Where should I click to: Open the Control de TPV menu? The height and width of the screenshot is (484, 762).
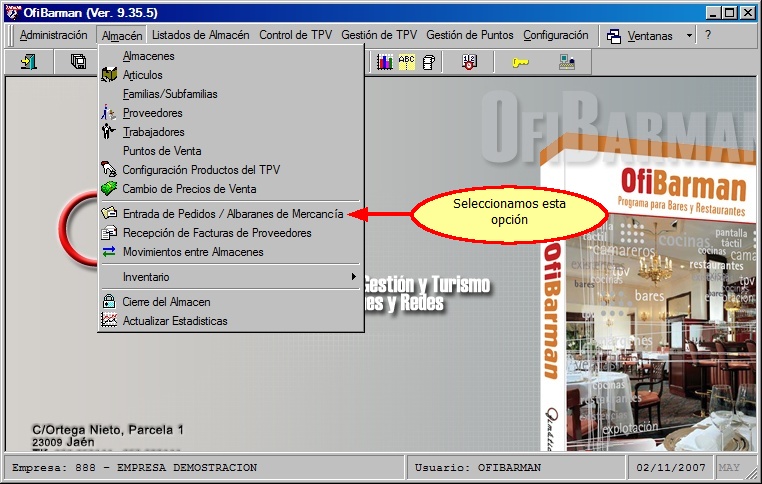point(295,35)
